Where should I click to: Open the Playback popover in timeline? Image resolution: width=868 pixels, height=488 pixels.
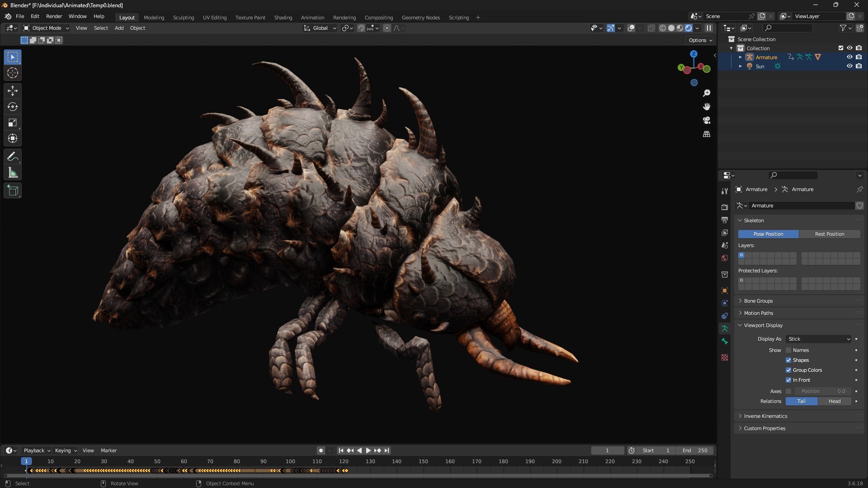(x=37, y=450)
